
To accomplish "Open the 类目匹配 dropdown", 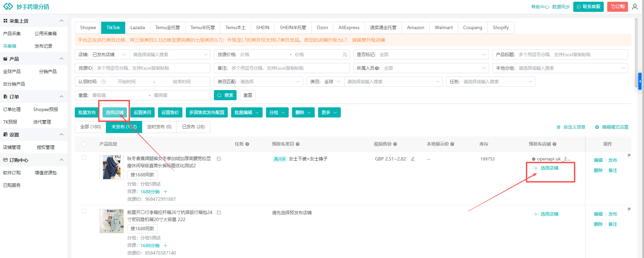I will [259, 82].
